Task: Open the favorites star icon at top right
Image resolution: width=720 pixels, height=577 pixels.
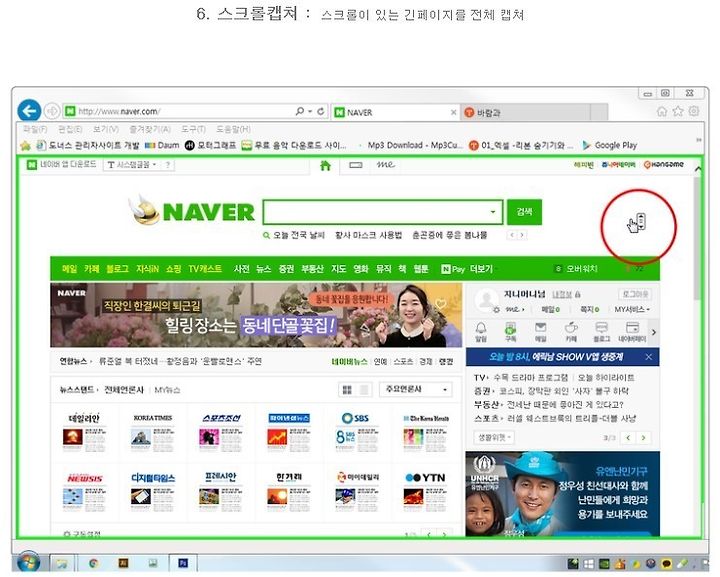Action: (678, 112)
